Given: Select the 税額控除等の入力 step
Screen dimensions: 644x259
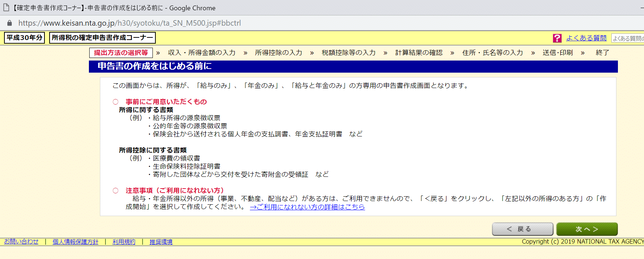Looking at the screenshot, I should (x=349, y=53).
